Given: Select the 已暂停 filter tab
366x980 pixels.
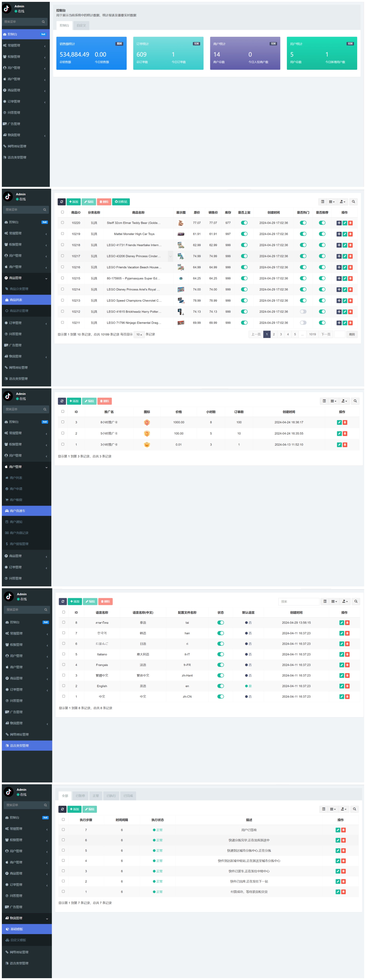Looking at the screenshot, I should point(80,796).
